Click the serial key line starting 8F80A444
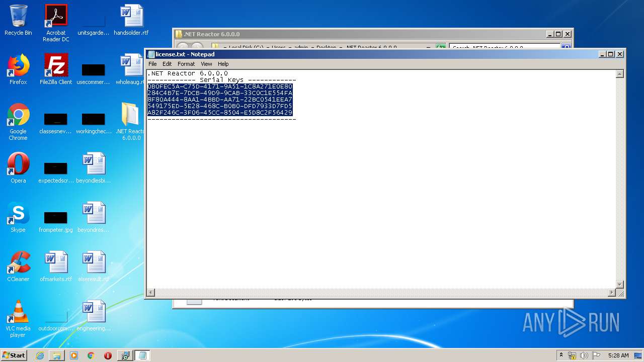 click(220, 100)
